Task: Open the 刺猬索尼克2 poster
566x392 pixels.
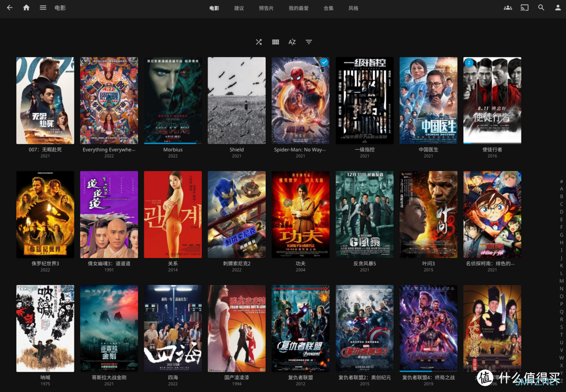Action: (237, 214)
